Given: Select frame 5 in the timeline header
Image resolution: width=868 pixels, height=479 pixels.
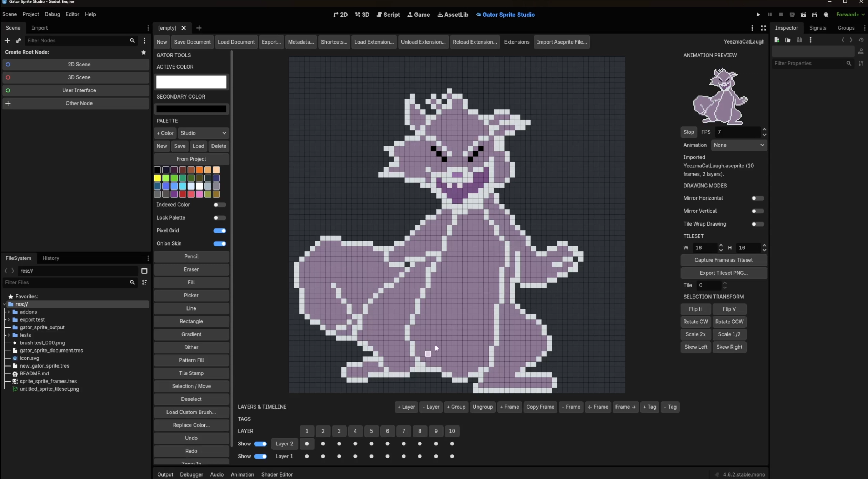Looking at the screenshot, I should [x=371, y=431].
